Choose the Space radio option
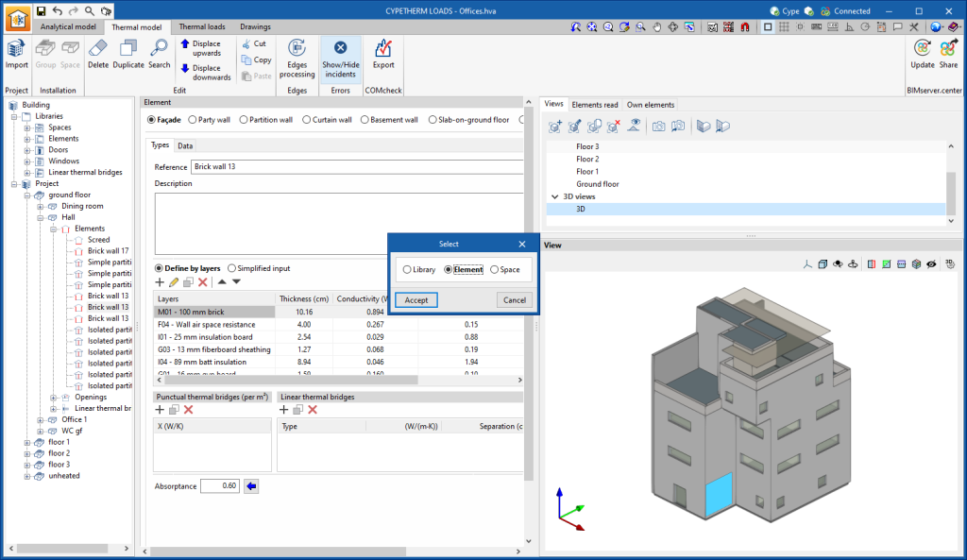 coord(494,270)
